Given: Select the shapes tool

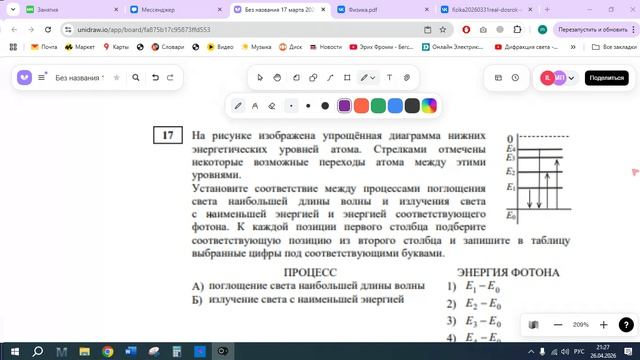Looking at the screenshot, I should [x=313, y=78].
